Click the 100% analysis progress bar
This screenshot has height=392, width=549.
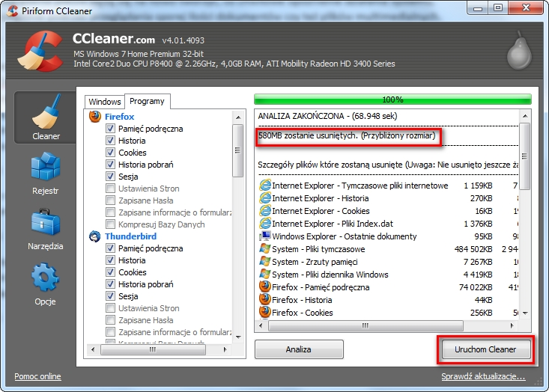point(392,99)
